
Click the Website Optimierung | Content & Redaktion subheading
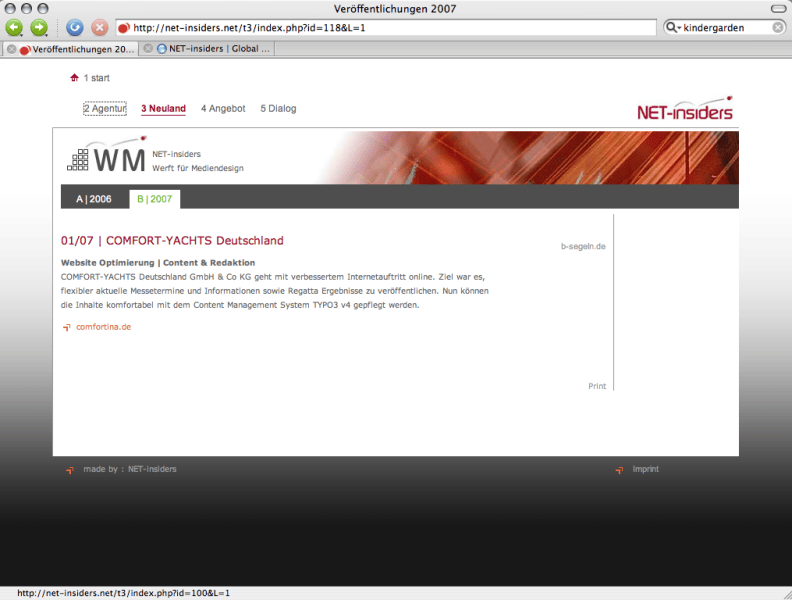coord(158,263)
